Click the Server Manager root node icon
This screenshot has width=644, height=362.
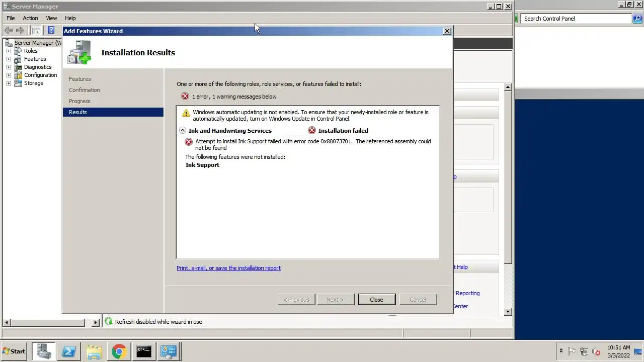(x=9, y=43)
